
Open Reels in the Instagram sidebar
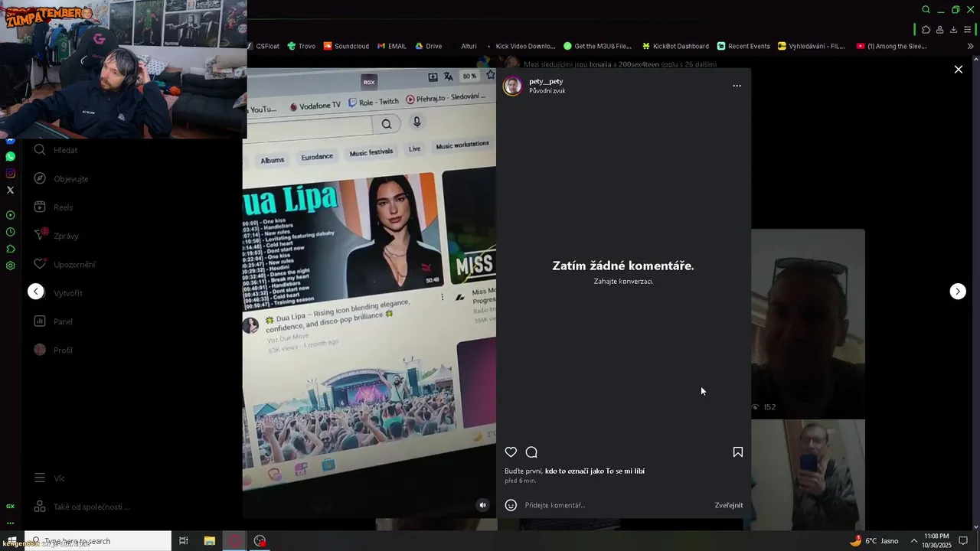(x=54, y=207)
